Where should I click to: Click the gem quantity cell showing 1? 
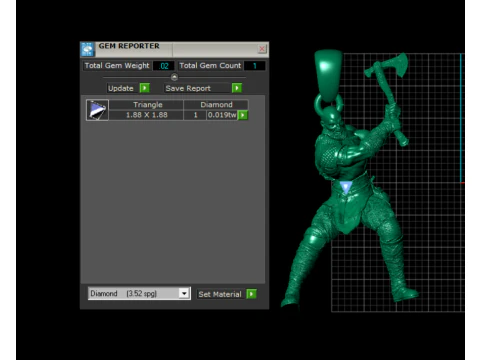point(195,115)
